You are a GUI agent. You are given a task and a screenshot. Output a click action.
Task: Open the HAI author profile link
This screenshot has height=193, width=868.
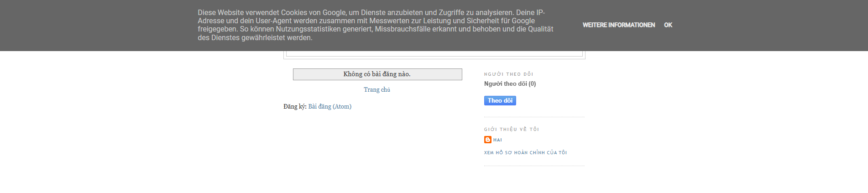[497, 140]
